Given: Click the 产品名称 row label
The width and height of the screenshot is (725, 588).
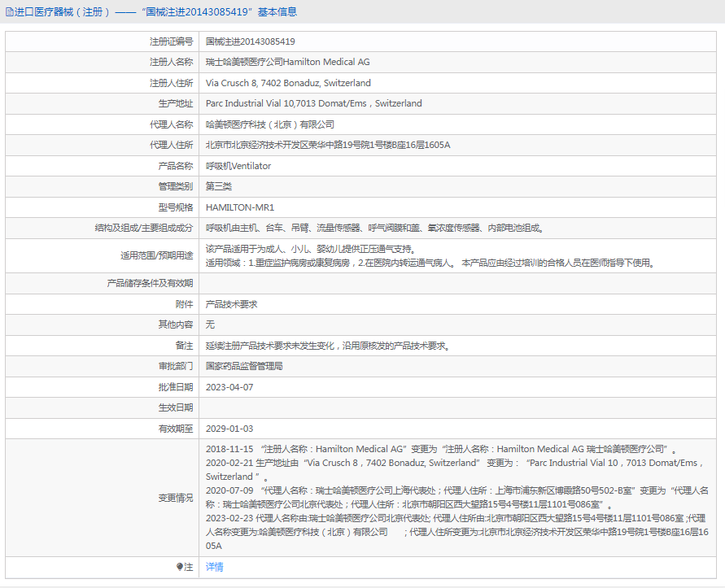Looking at the screenshot, I should coord(176,166).
